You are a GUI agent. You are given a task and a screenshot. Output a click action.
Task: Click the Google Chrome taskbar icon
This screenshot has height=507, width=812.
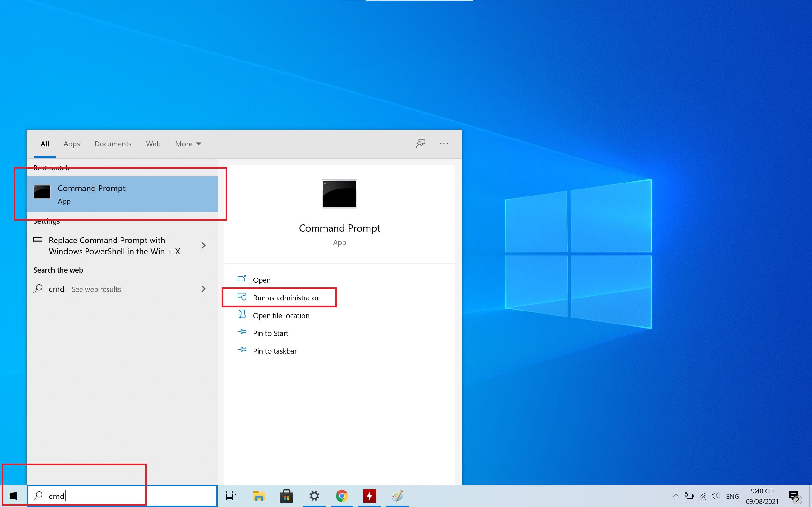[x=341, y=495]
